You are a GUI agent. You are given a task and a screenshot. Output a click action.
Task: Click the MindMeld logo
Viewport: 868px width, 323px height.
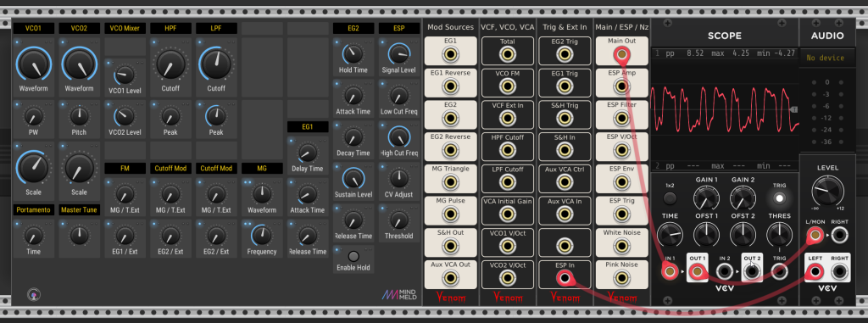(401, 295)
